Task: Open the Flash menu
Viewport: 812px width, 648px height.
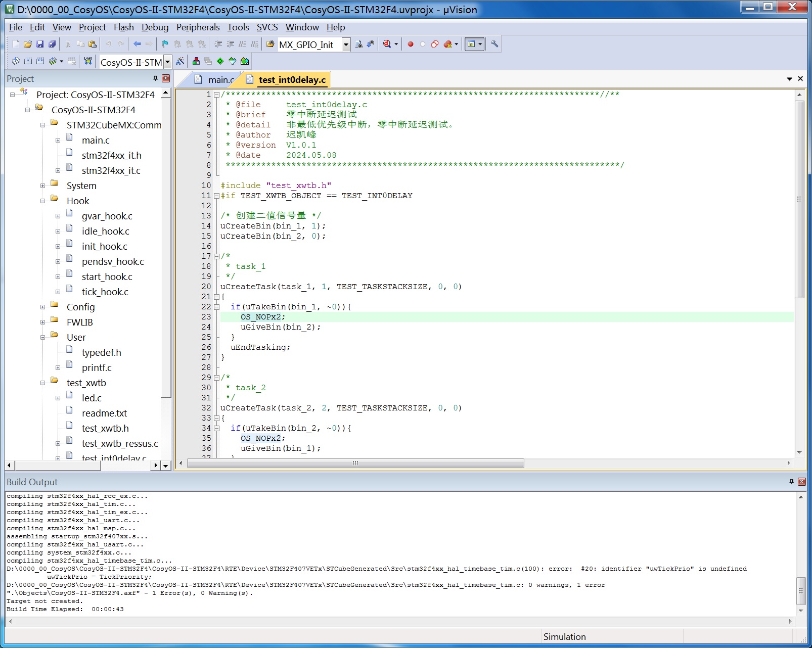Action: pos(124,27)
